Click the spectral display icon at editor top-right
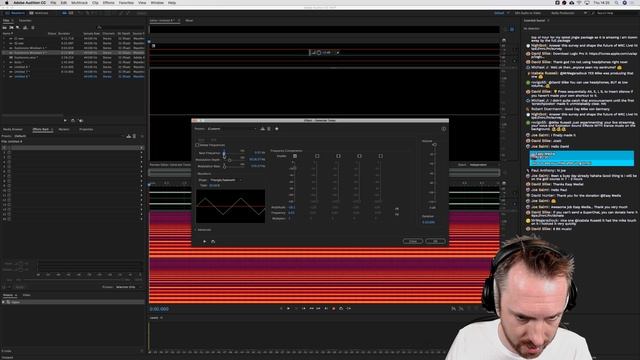 click(512, 29)
